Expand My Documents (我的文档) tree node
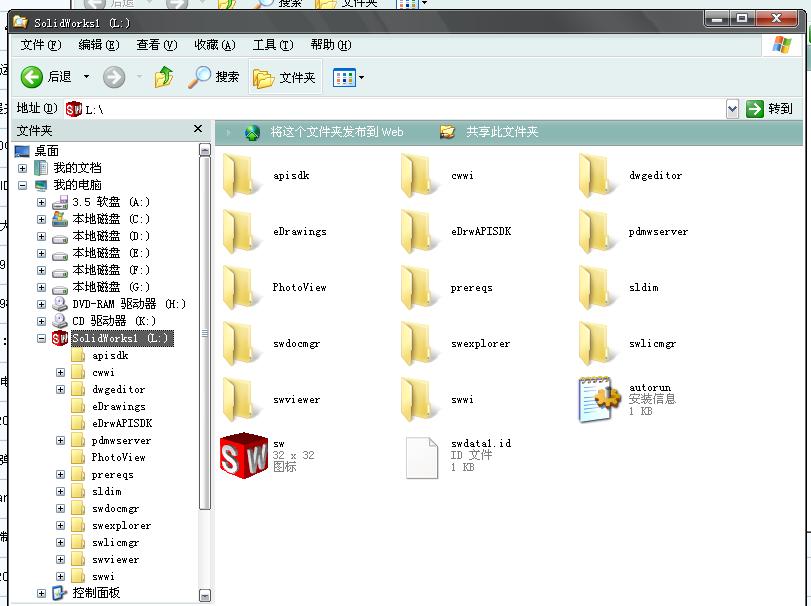The image size is (811, 606). (22, 168)
